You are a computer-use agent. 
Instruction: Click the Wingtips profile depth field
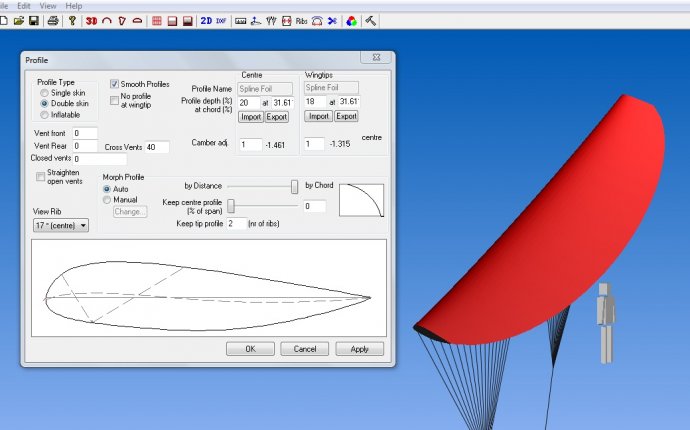tap(315, 102)
